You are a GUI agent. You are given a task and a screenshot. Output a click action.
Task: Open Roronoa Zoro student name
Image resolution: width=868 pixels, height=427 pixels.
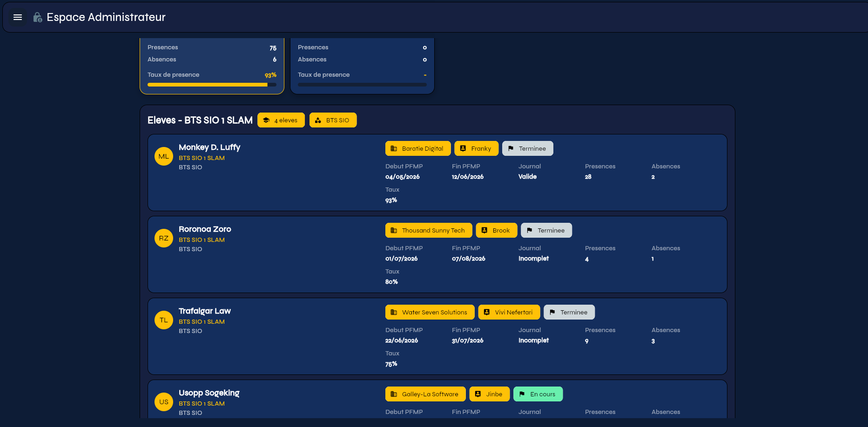click(205, 229)
